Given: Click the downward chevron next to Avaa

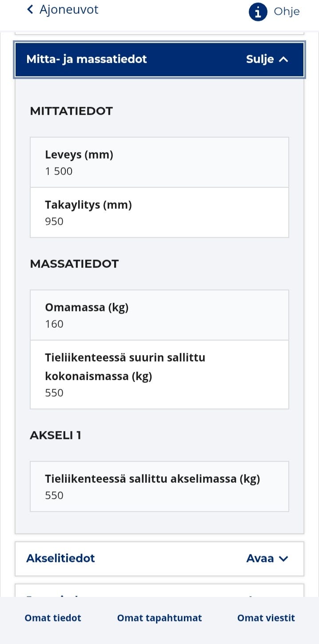Looking at the screenshot, I should tap(284, 559).
